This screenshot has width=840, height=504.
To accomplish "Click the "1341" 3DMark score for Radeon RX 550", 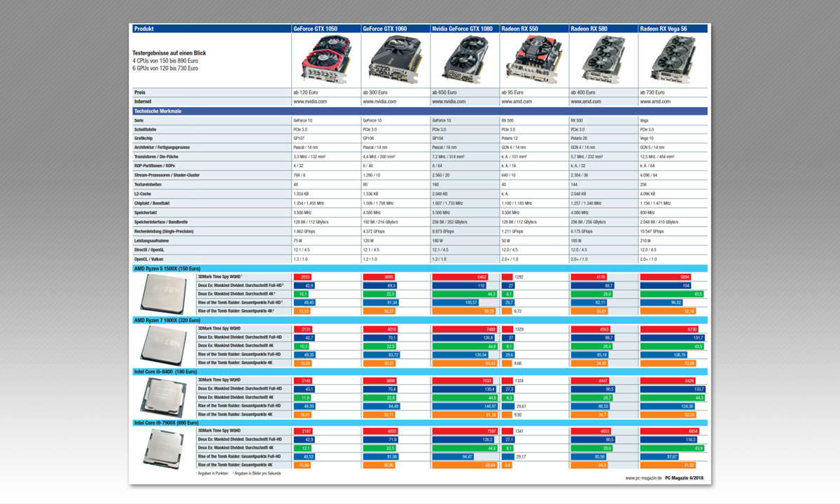I will (519, 431).
